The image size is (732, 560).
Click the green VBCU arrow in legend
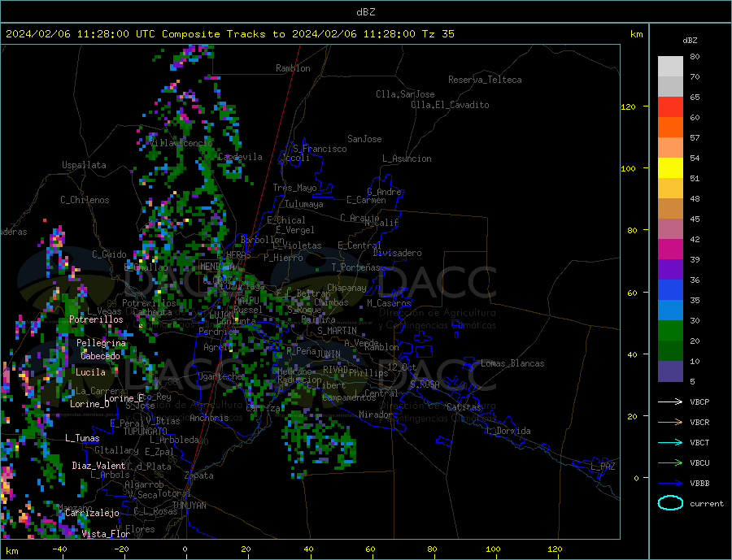(x=670, y=463)
